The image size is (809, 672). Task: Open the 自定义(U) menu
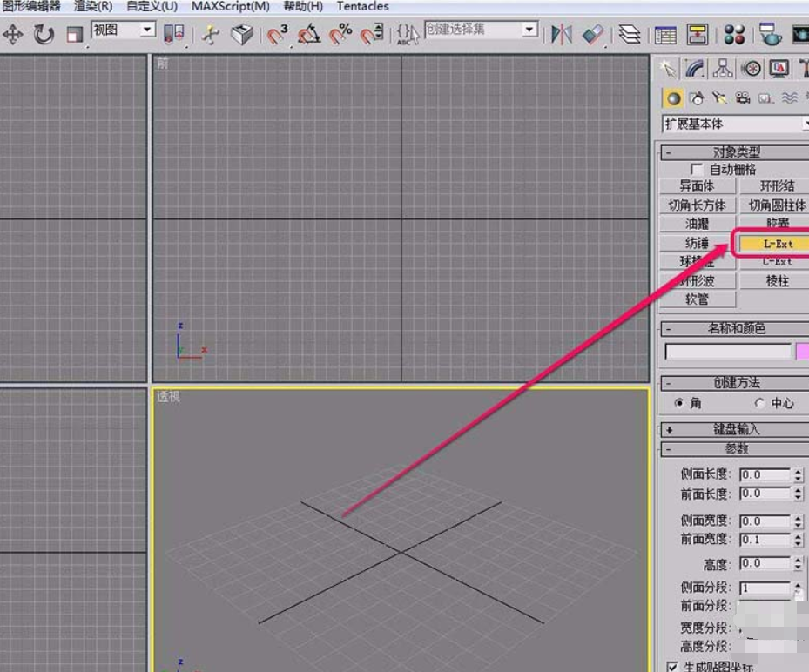pos(152,6)
